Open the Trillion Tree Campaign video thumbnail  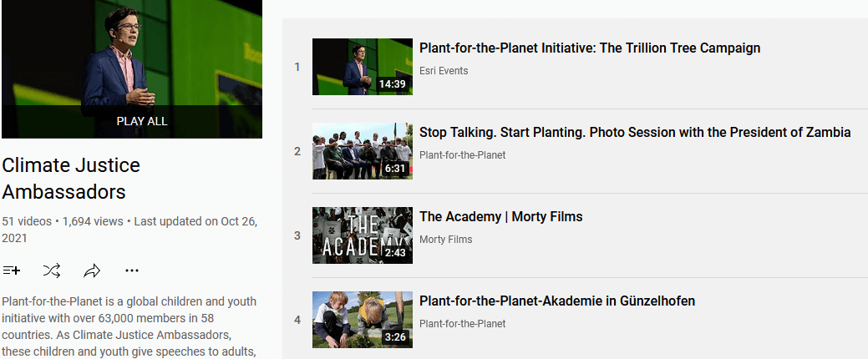tap(362, 67)
